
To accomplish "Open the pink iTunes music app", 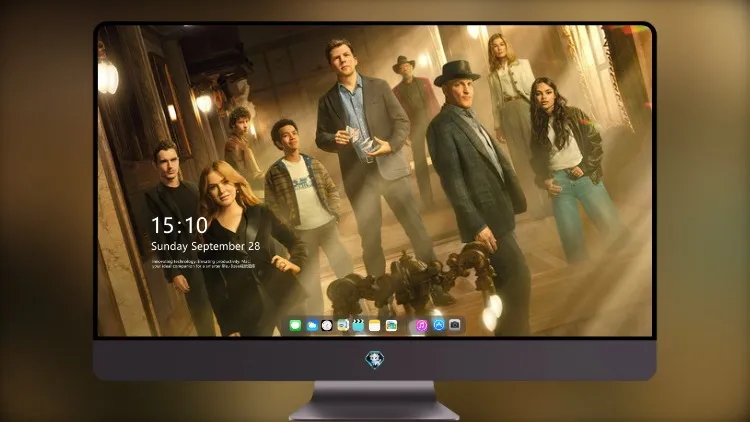I will (421, 326).
